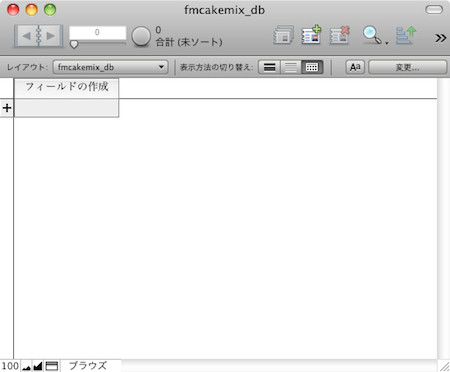Click the record number input field

[x=97, y=33]
